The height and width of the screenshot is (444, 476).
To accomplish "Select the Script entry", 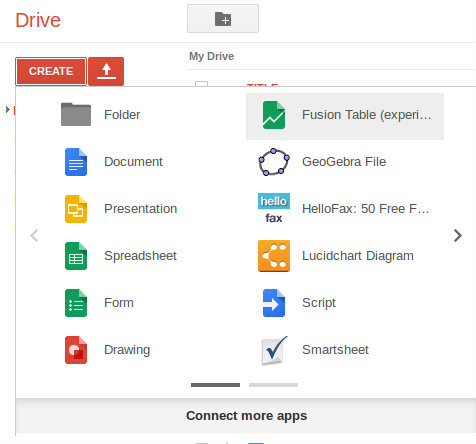I will pos(345,303).
